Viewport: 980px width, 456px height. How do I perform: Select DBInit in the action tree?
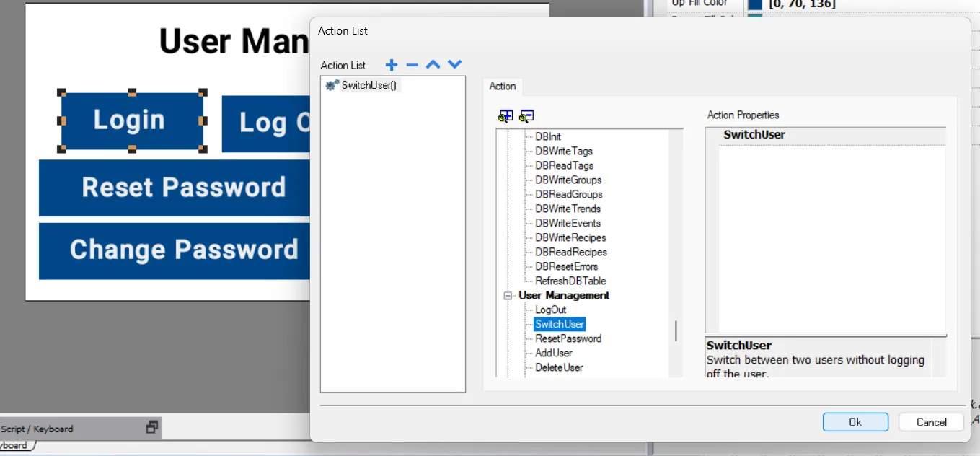pos(548,136)
